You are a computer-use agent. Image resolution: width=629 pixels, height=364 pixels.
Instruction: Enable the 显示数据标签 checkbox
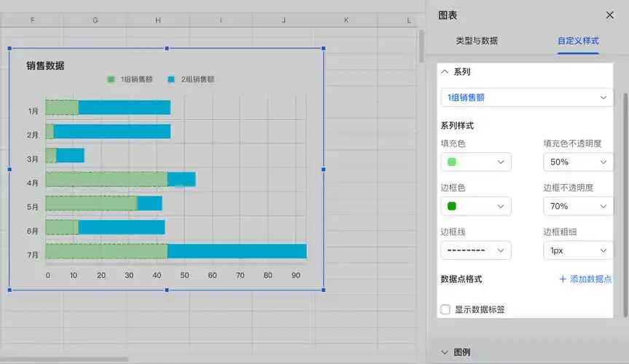click(x=445, y=309)
